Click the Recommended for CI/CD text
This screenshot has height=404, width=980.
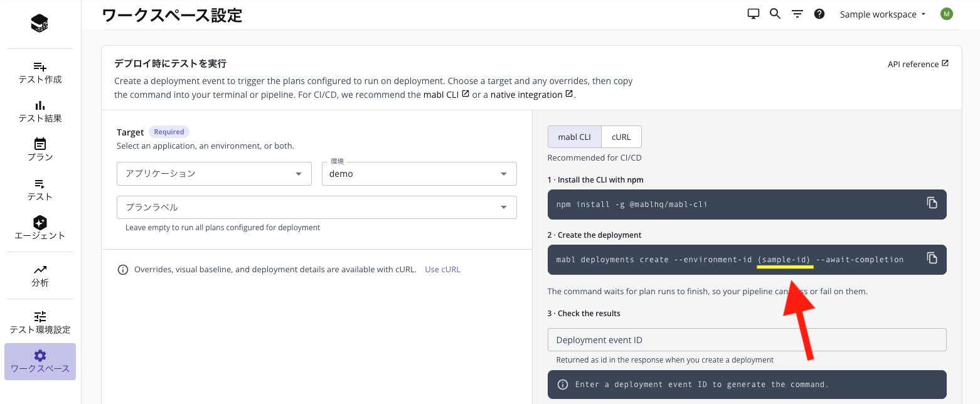click(594, 158)
